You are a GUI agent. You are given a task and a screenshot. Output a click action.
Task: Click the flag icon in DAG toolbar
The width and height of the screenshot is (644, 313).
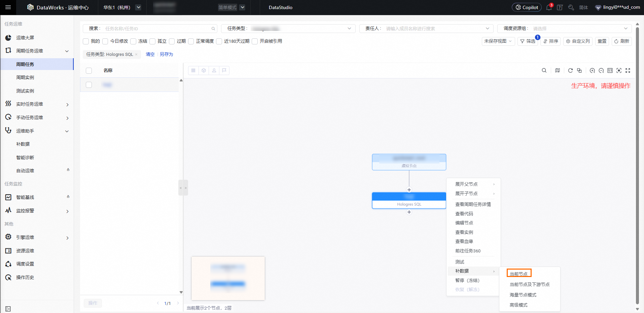tap(224, 70)
